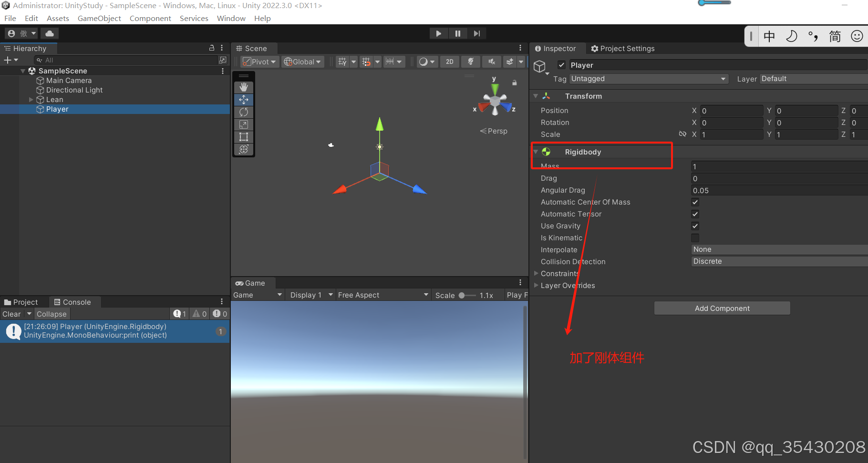Open the Tag dropdown set to Untagged
This screenshot has width=868, height=463.
pos(649,79)
